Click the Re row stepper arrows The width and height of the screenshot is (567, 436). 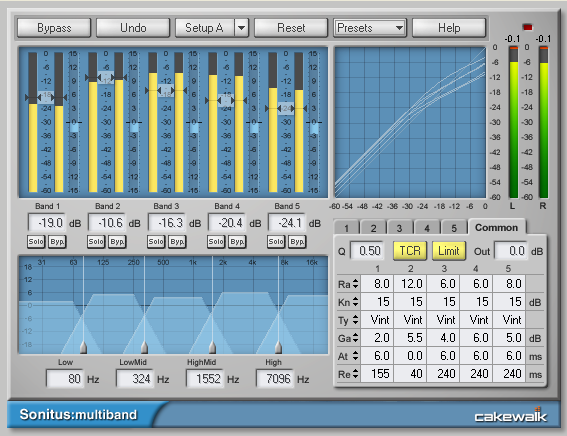[355, 373]
